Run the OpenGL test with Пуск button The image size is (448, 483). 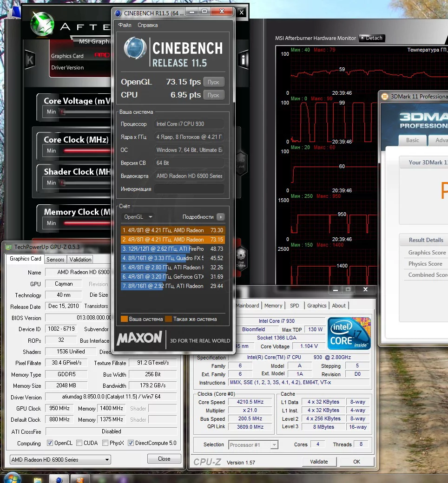[x=214, y=82]
